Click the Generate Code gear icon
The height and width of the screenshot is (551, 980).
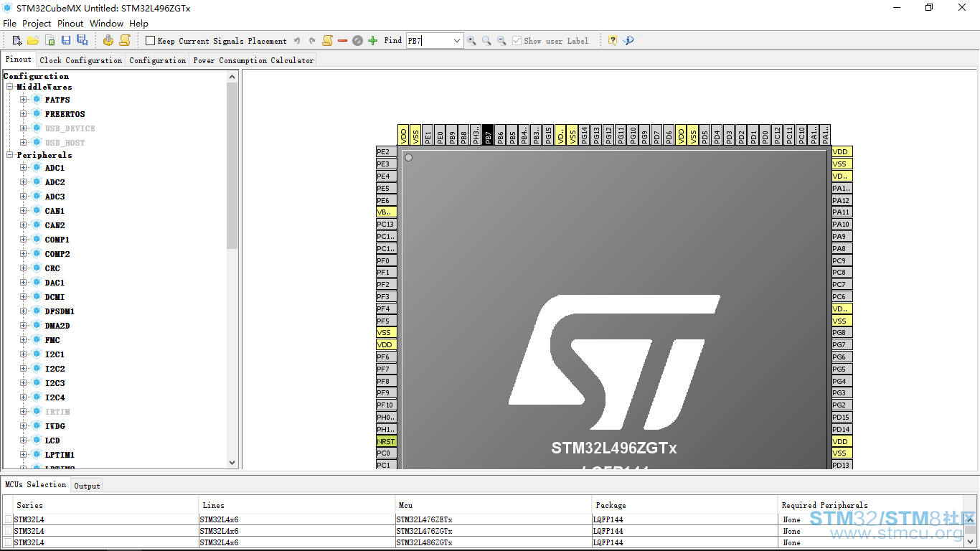[x=108, y=41]
